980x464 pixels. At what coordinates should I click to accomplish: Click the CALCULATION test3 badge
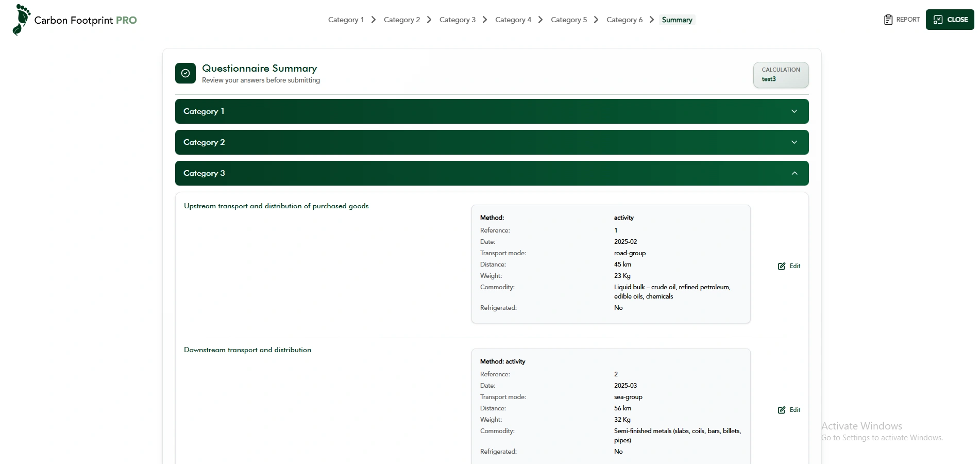[781, 75]
